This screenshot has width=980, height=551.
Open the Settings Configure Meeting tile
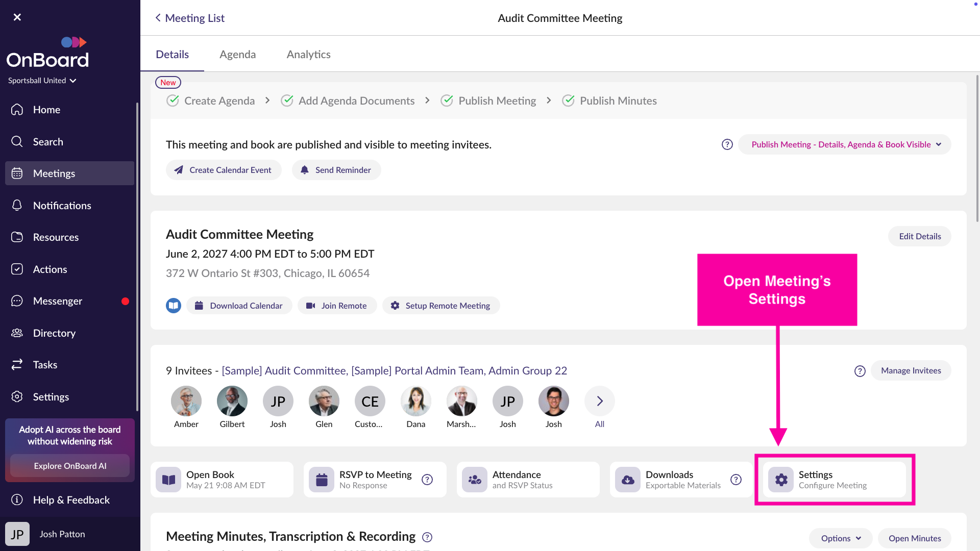834,480
